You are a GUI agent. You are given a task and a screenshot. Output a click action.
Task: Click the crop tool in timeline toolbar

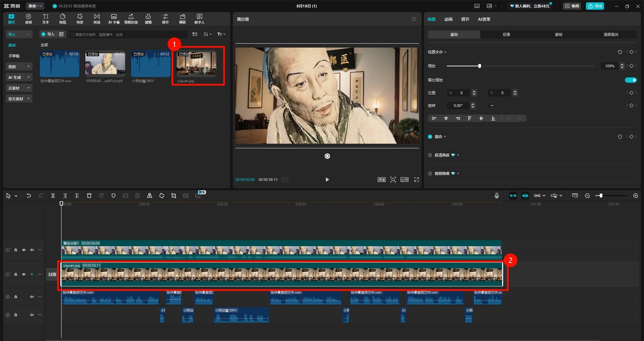click(x=173, y=196)
